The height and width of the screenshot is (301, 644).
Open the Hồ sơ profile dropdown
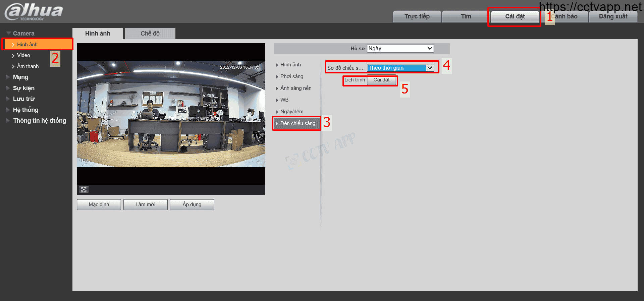coord(400,49)
